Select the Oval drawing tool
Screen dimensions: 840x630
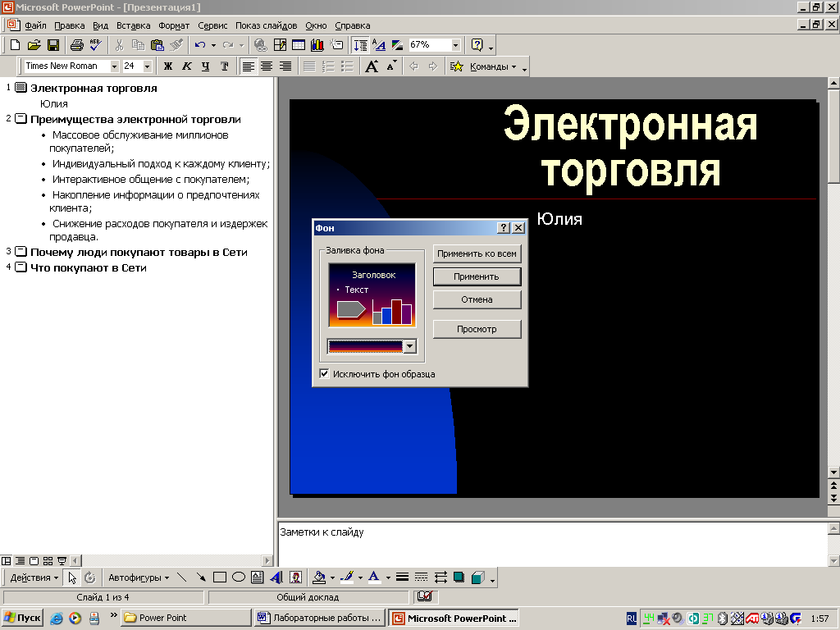pyautogui.click(x=238, y=577)
